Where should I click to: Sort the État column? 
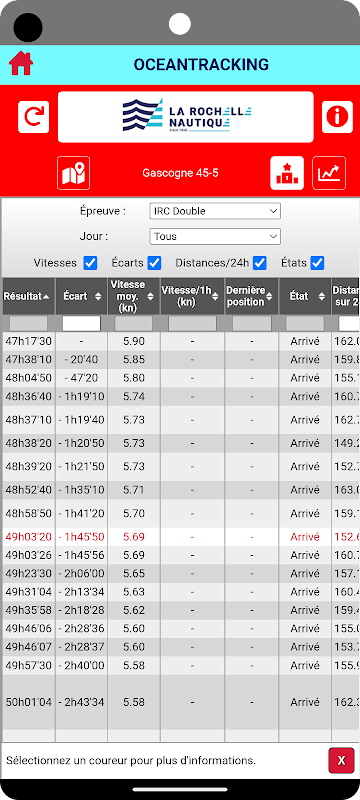click(304, 296)
